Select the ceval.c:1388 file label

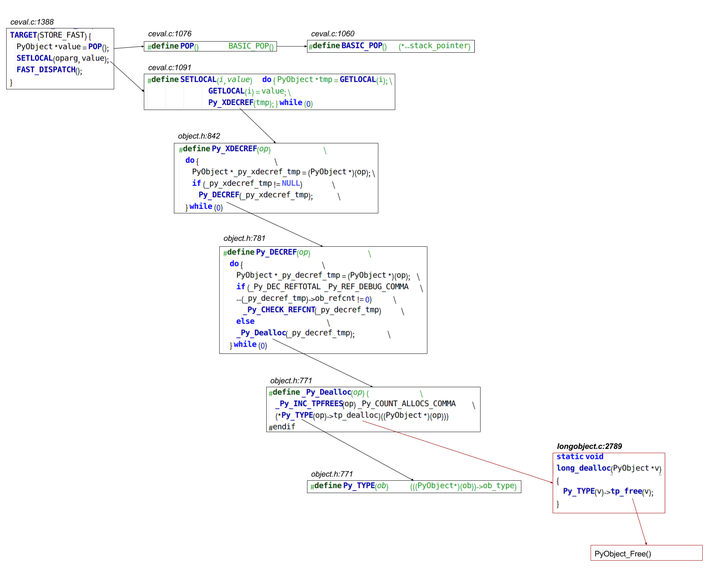[x=32, y=22]
